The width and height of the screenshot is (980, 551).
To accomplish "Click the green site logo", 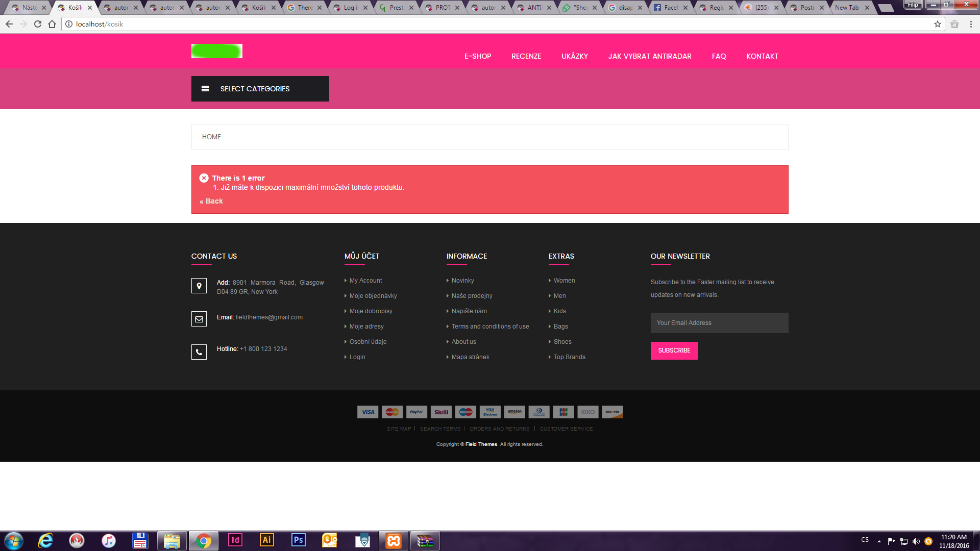I will 217,51.
